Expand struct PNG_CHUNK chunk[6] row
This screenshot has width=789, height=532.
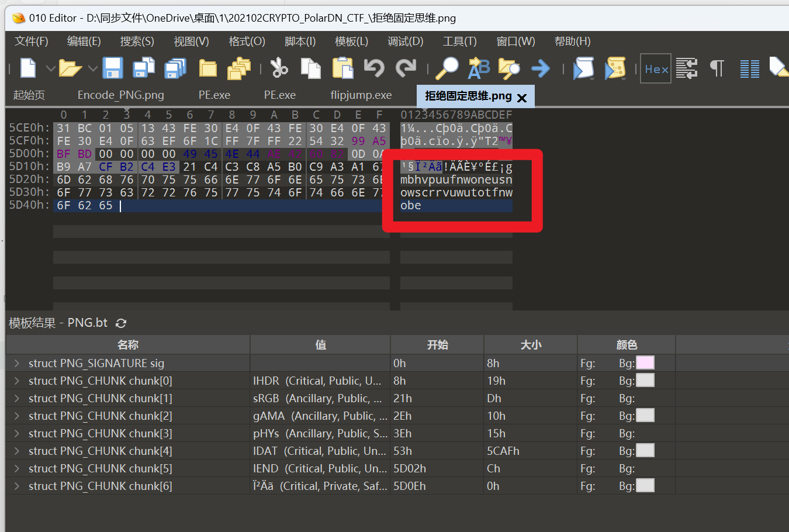click(17, 486)
